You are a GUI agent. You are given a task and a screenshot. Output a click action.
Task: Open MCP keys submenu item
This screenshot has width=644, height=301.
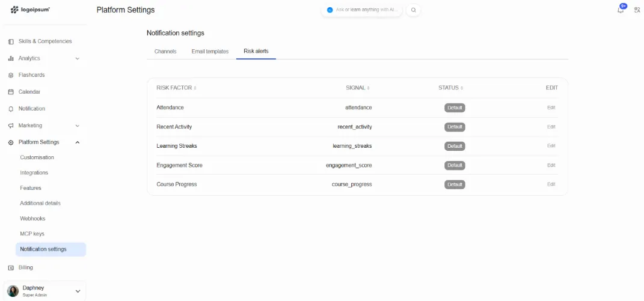coord(32,234)
